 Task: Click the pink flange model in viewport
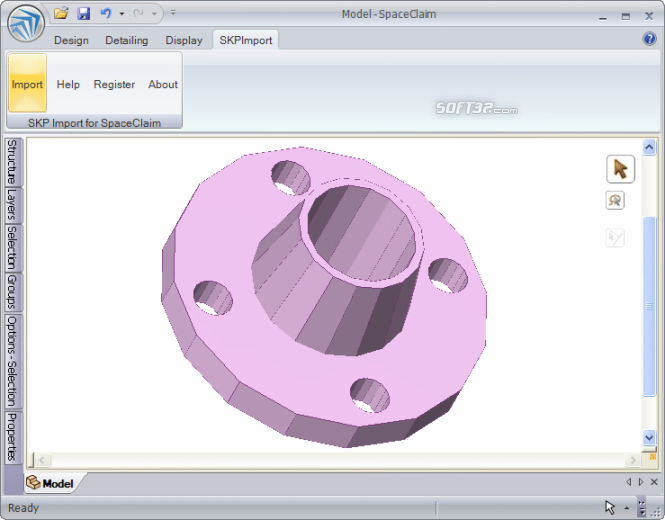coord(324,297)
